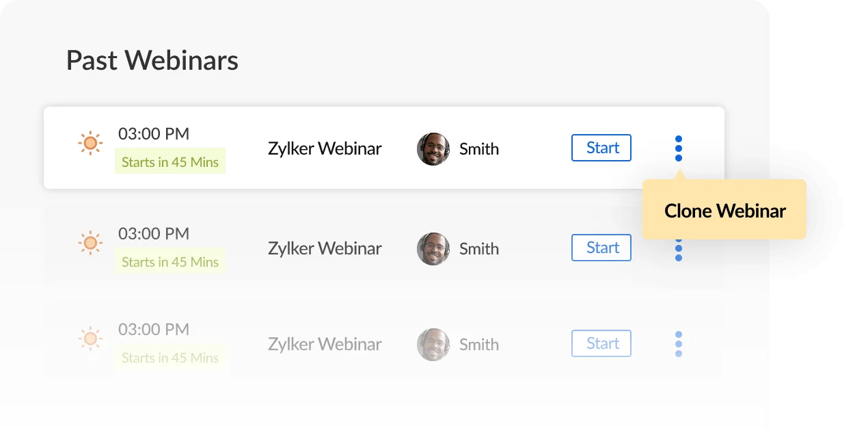This screenshot has width=868, height=446.
Task: Open the three-dot menu on the second webinar
Action: pyautogui.click(x=678, y=248)
